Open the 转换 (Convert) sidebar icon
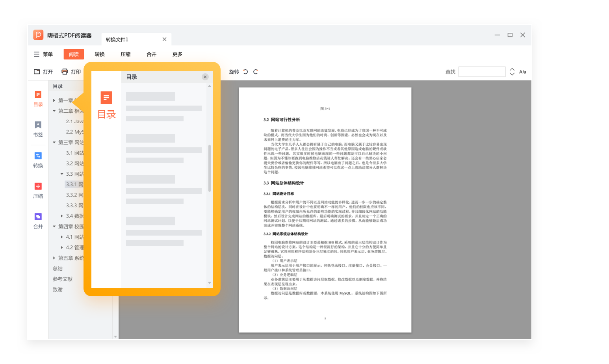609x364 pixels. click(x=38, y=156)
